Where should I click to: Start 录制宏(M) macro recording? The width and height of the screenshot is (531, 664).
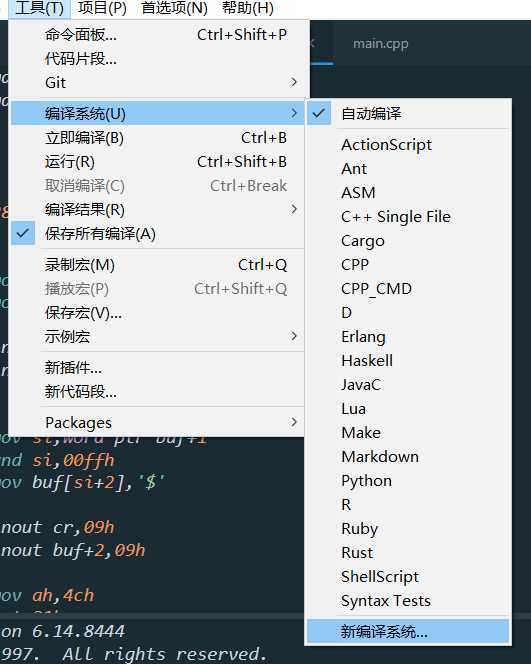pos(158,265)
